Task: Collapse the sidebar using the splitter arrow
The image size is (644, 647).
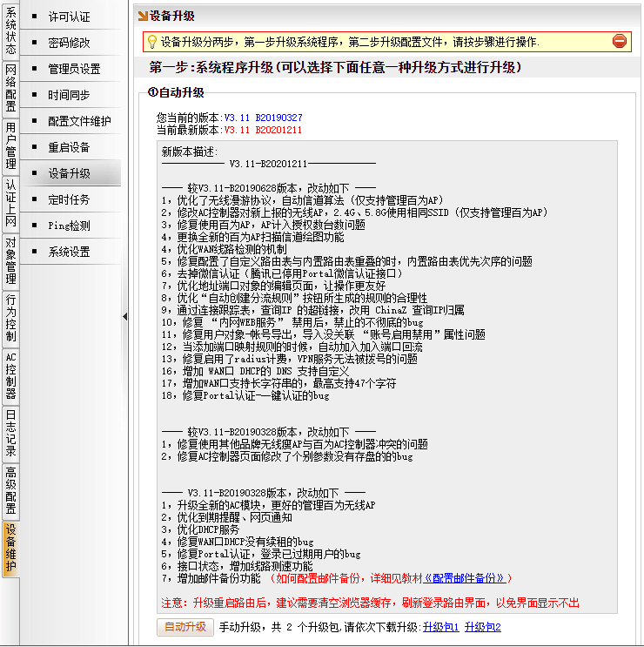Action: pos(124,316)
